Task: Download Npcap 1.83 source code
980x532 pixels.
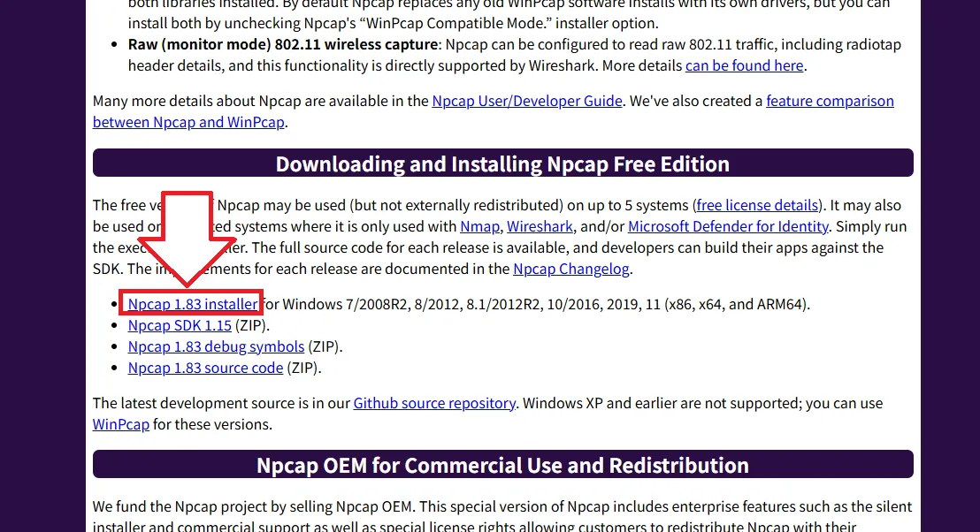Action: [205, 368]
